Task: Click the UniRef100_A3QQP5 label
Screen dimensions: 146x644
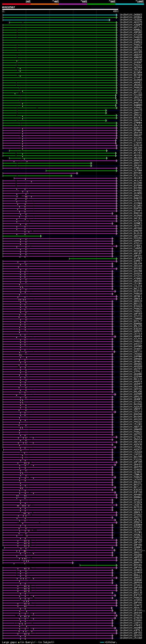Action: pos(131,25)
